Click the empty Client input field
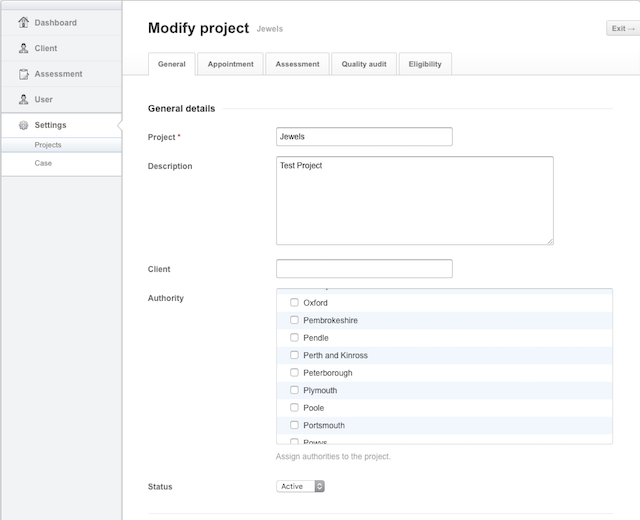This screenshot has width=640, height=520. point(364,269)
